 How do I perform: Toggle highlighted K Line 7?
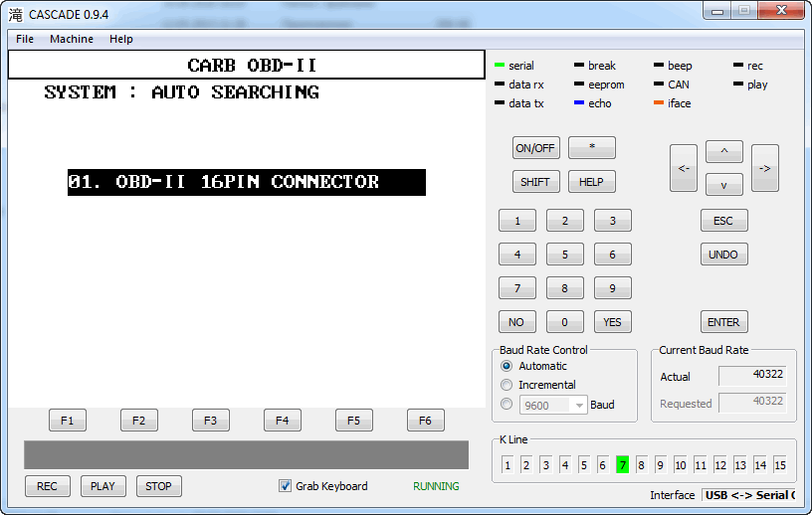(x=623, y=465)
